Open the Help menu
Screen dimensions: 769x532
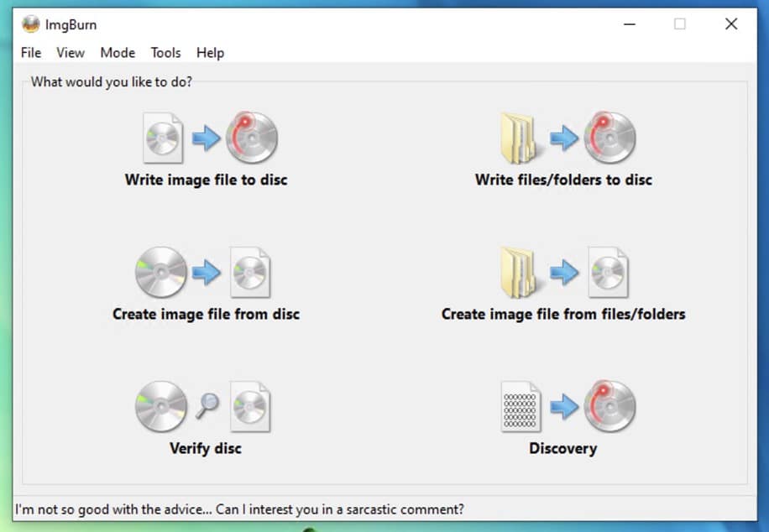click(x=211, y=53)
